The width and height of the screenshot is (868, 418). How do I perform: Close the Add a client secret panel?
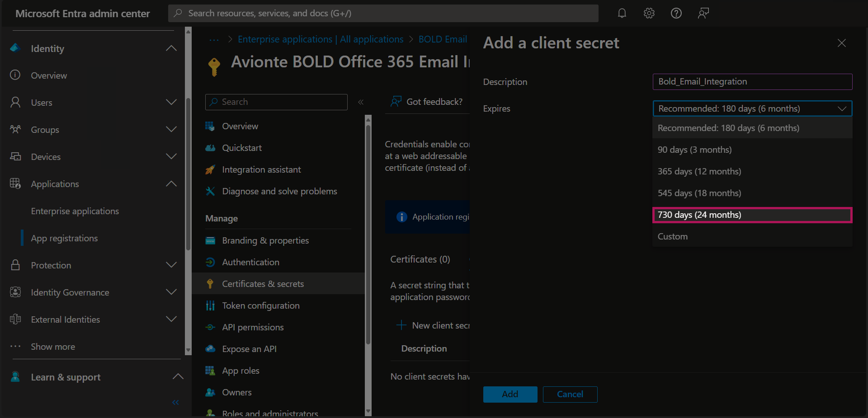click(x=841, y=43)
